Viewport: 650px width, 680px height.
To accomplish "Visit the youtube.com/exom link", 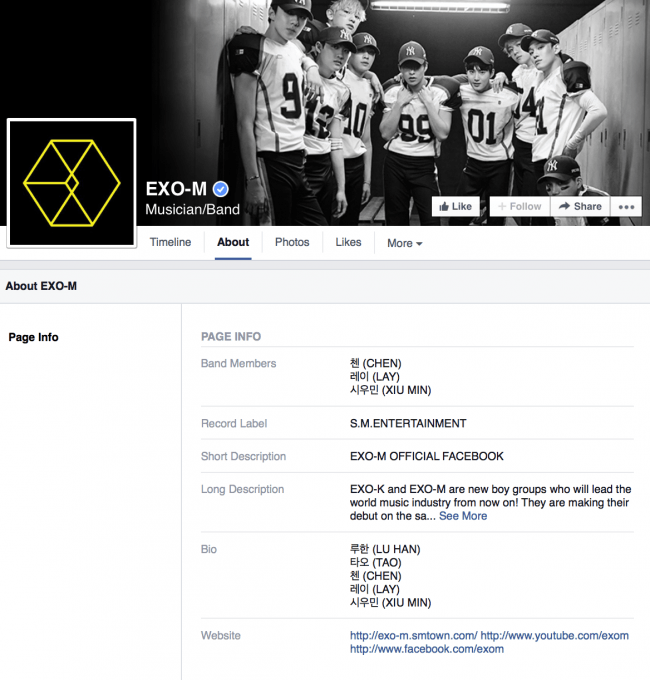I will (555, 636).
